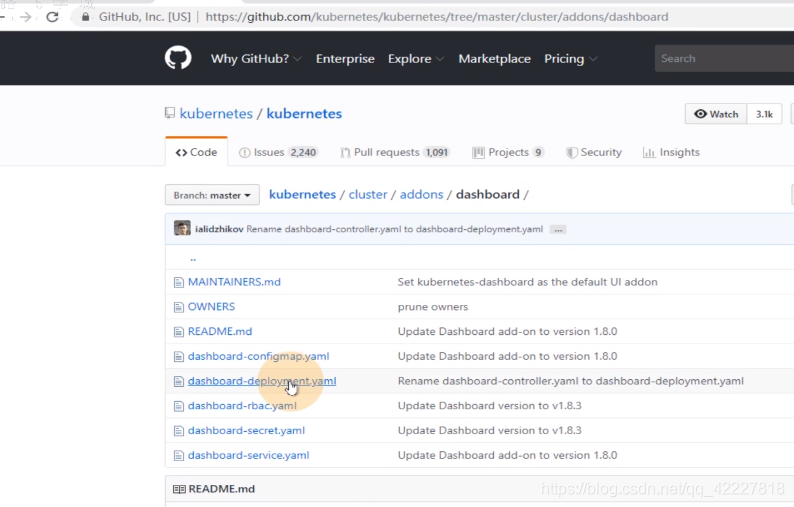Expand commit message with ellipsis button
The width and height of the screenshot is (794, 507).
click(558, 229)
